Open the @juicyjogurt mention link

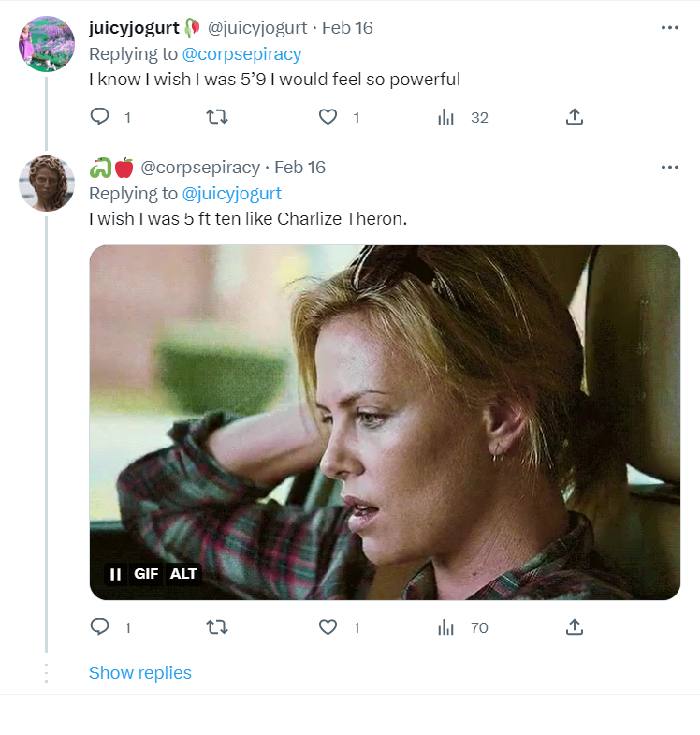(x=231, y=194)
